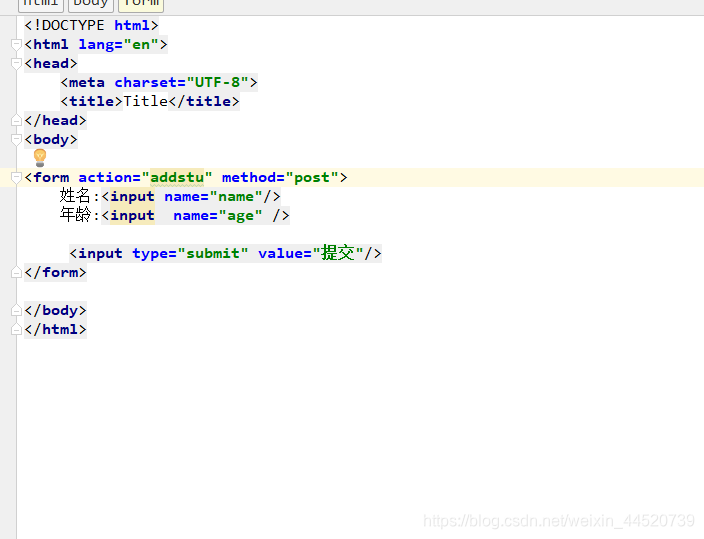Click the DOCTYPE html line
This screenshot has width=704, height=539.
pos(91,25)
